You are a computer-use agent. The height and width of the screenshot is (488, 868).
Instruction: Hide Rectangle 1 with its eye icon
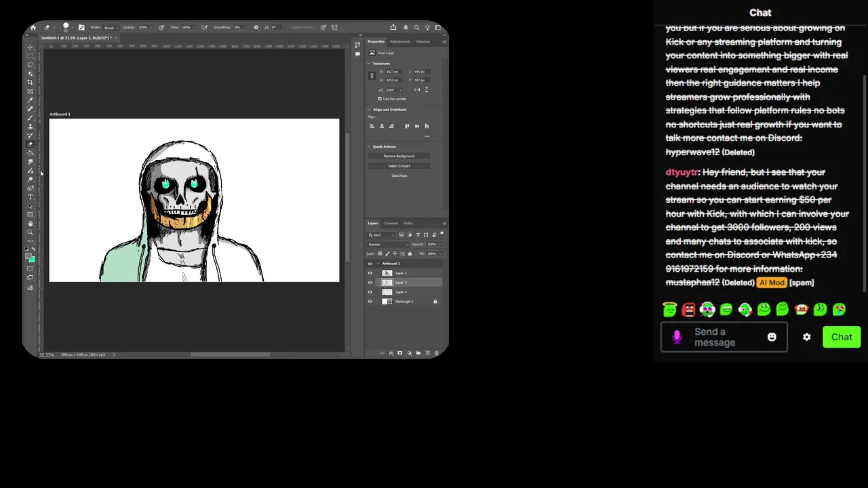click(370, 302)
